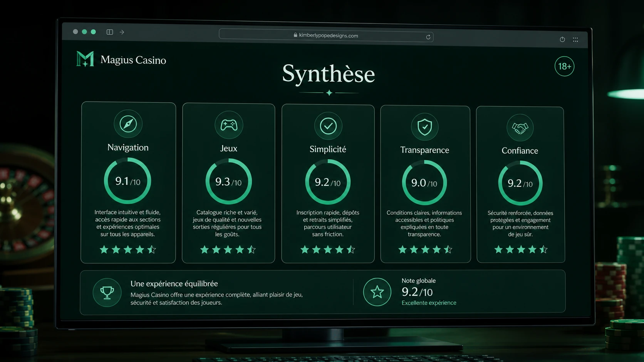This screenshot has height=362, width=644.
Task: Open the browser grid menu dots
Action: 575,40
